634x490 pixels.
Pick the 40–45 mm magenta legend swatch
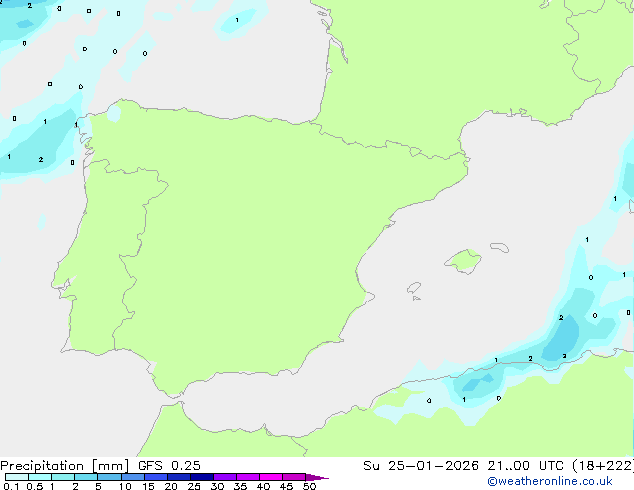tap(271, 477)
